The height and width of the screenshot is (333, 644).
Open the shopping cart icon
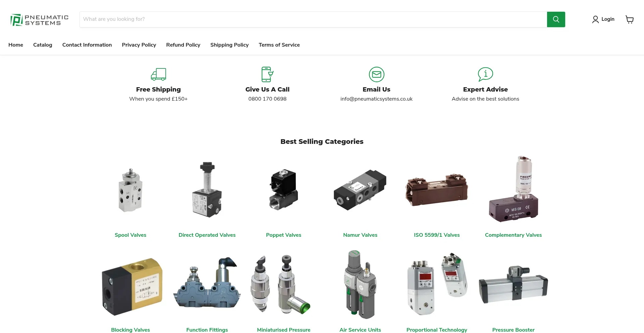(x=630, y=19)
